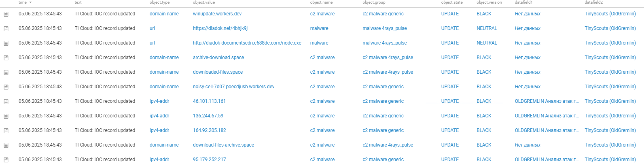Click 'malware 4rays_pulse' group for node.exe row

click(x=384, y=43)
